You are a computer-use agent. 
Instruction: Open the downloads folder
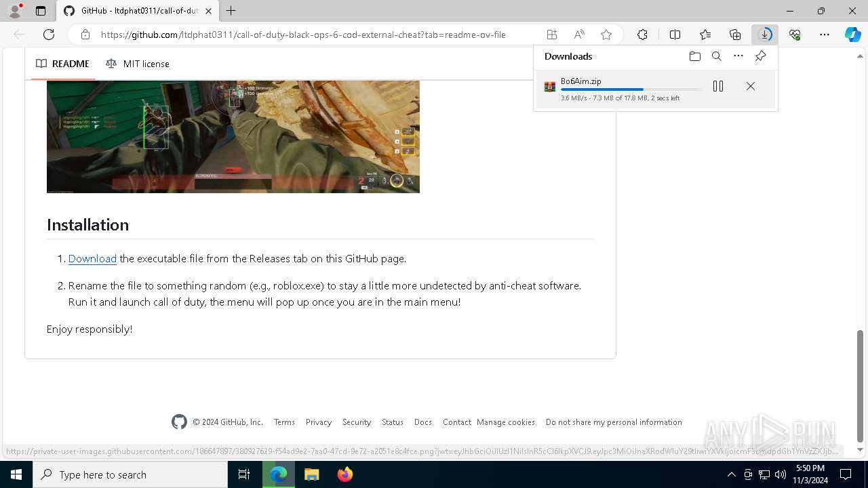point(694,56)
